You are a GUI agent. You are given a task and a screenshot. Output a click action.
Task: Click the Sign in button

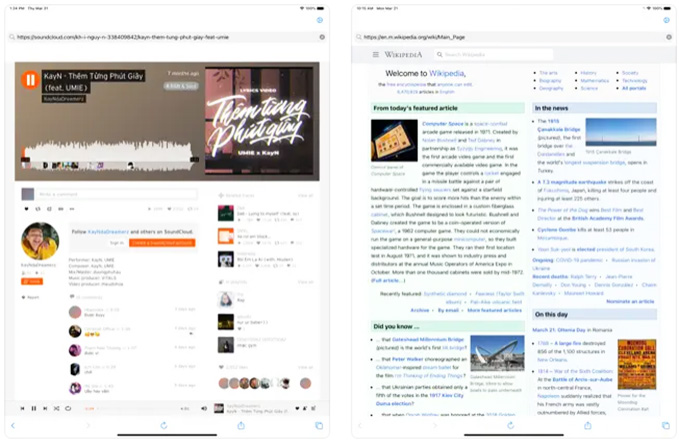click(117, 243)
